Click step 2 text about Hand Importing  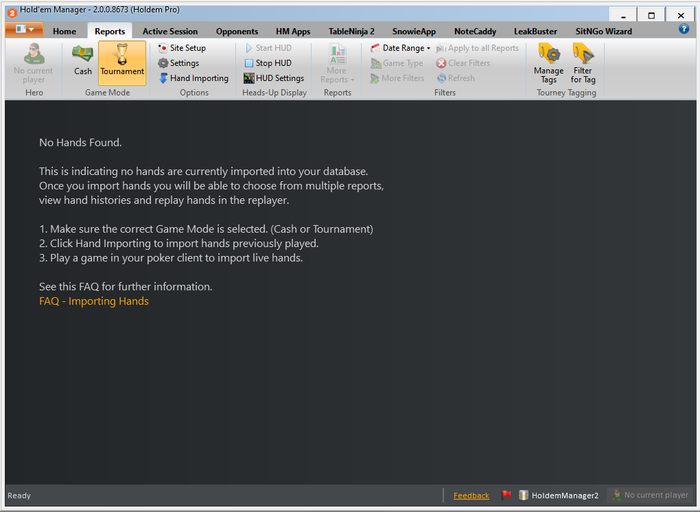click(179, 243)
